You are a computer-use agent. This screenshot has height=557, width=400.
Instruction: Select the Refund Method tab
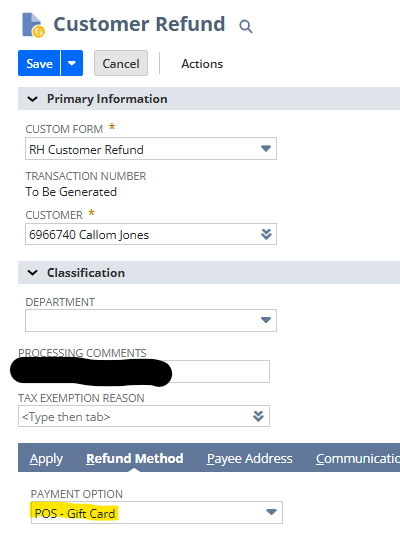tap(135, 459)
